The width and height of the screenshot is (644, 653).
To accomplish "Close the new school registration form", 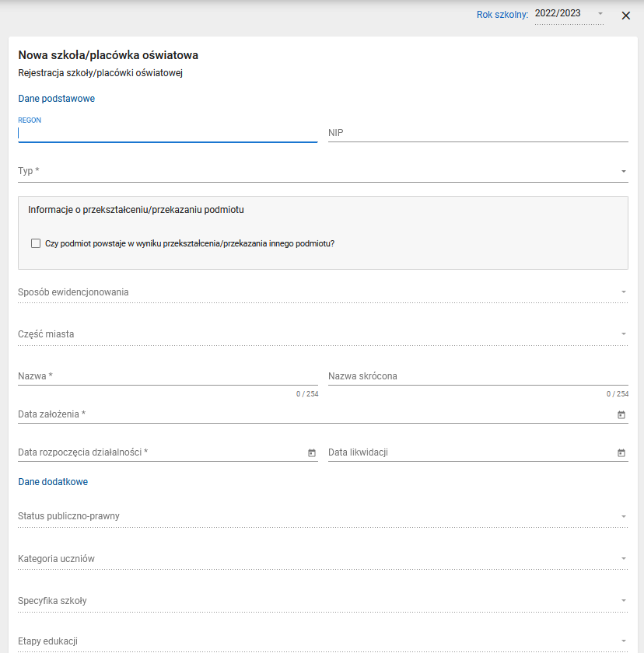I will point(625,16).
